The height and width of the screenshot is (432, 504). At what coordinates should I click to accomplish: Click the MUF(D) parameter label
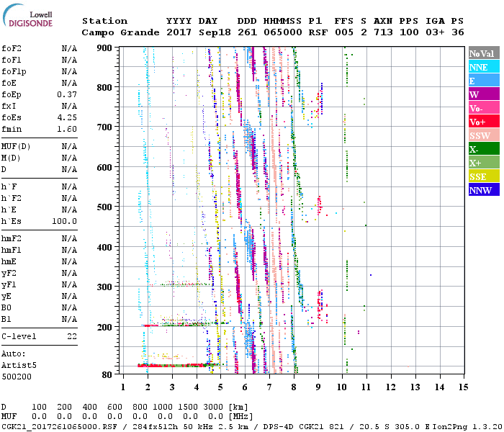(16, 147)
